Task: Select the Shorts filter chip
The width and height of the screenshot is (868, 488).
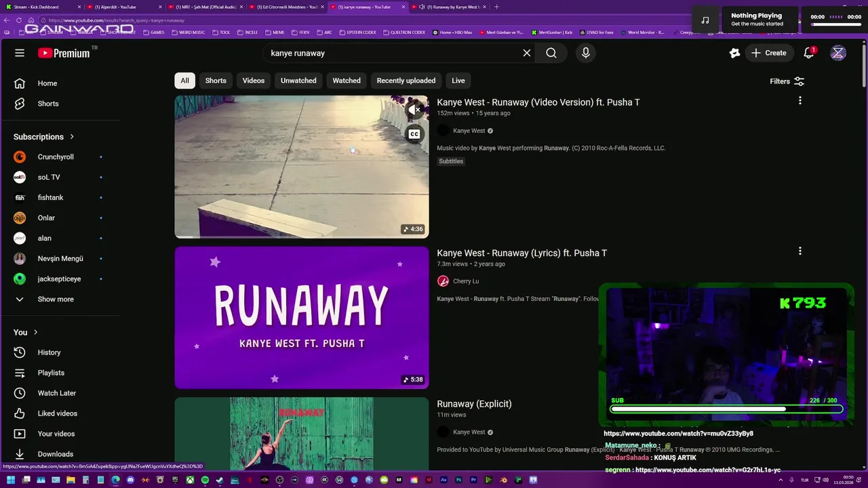Action: point(216,81)
